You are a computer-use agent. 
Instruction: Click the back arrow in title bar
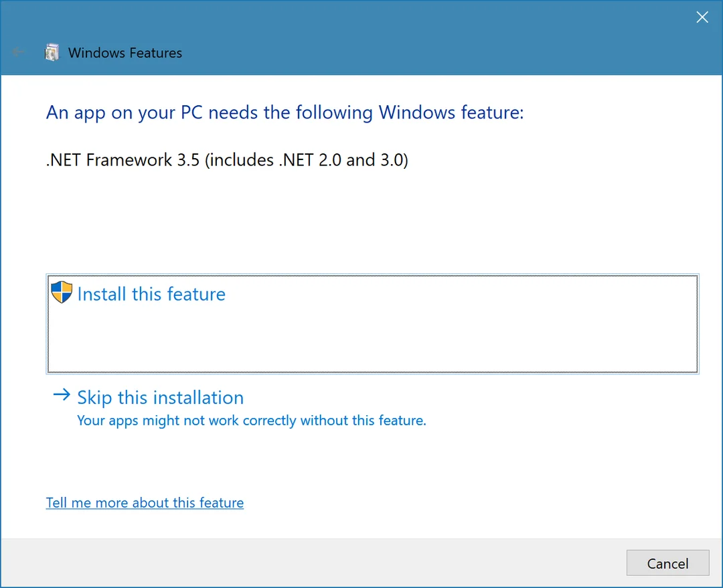tap(17, 52)
